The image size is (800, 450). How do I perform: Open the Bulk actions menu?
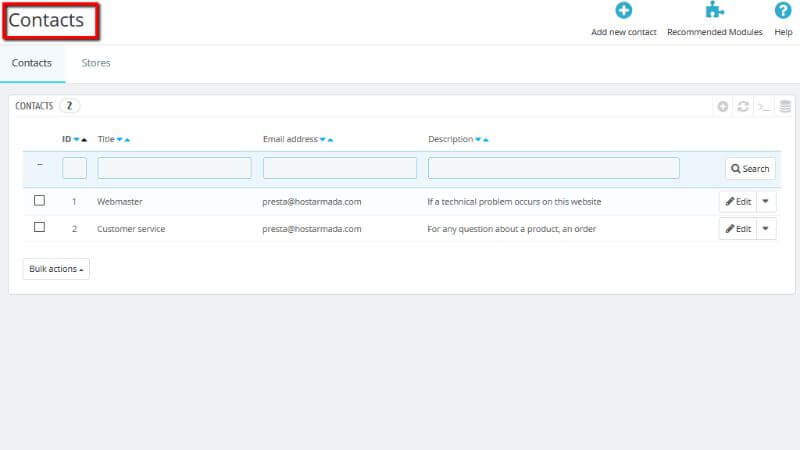(56, 269)
